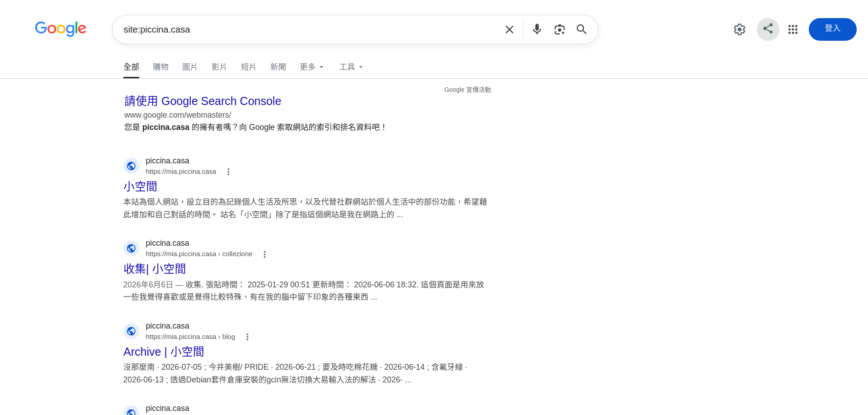Click snippet date 2026年6月6日
Viewport: 868px width, 415px height.
coord(148,285)
